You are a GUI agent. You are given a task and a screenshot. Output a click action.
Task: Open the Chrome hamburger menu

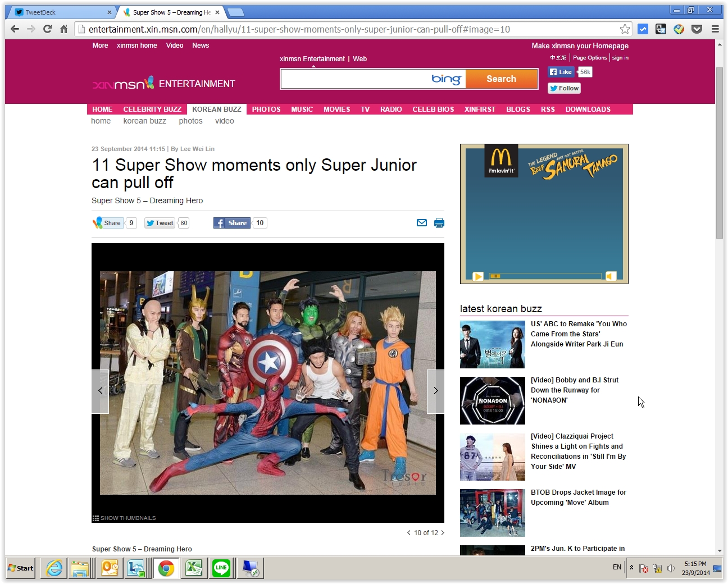pos(715,29)
